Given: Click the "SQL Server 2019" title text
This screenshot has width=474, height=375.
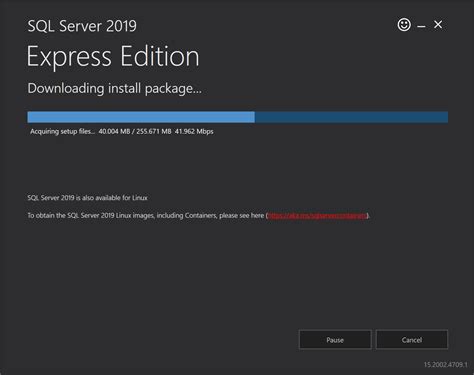Looking at the screenshot, I should point(82,26).
